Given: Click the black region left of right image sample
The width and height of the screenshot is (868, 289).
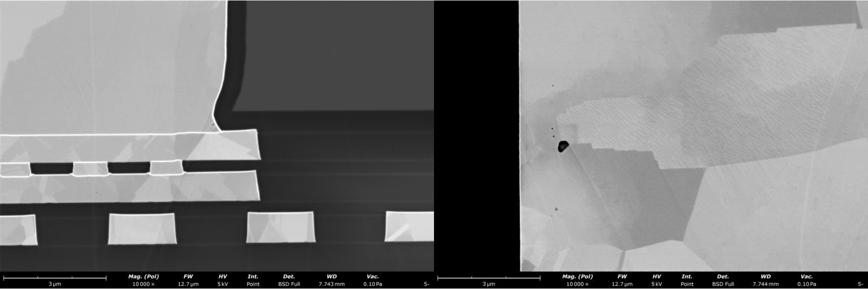Looking at the screenshot, I should coord(476,136).
